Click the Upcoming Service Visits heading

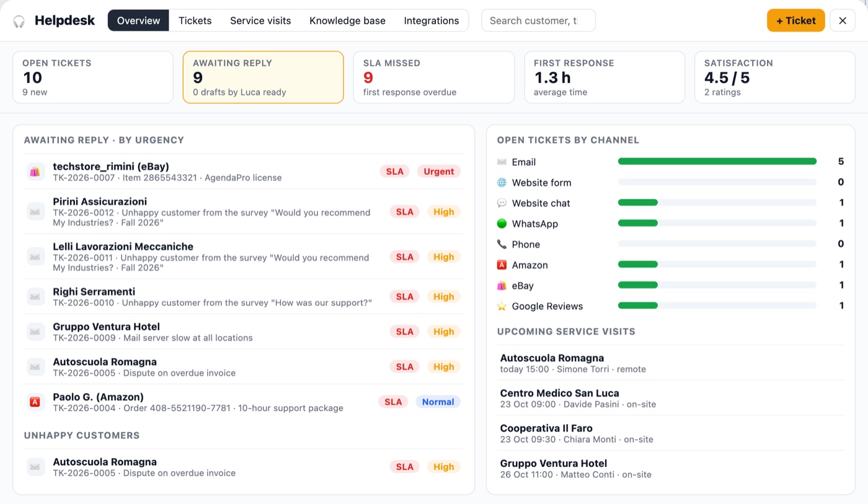(566, 332)
